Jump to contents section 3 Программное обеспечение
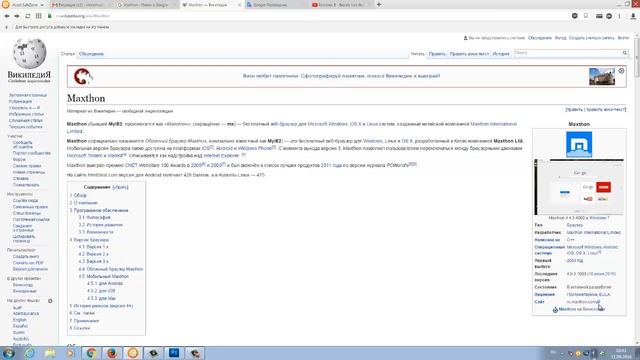Viewport: 640px width, 360px height. (99, 210)
